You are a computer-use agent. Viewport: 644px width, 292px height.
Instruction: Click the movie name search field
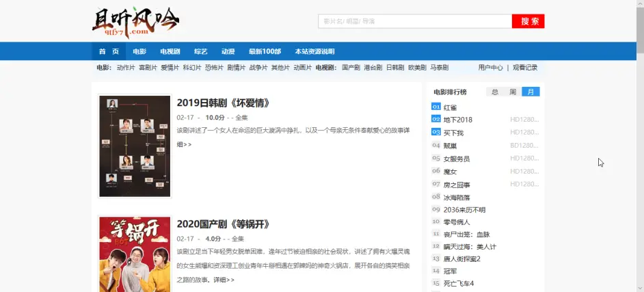point(415,21)
